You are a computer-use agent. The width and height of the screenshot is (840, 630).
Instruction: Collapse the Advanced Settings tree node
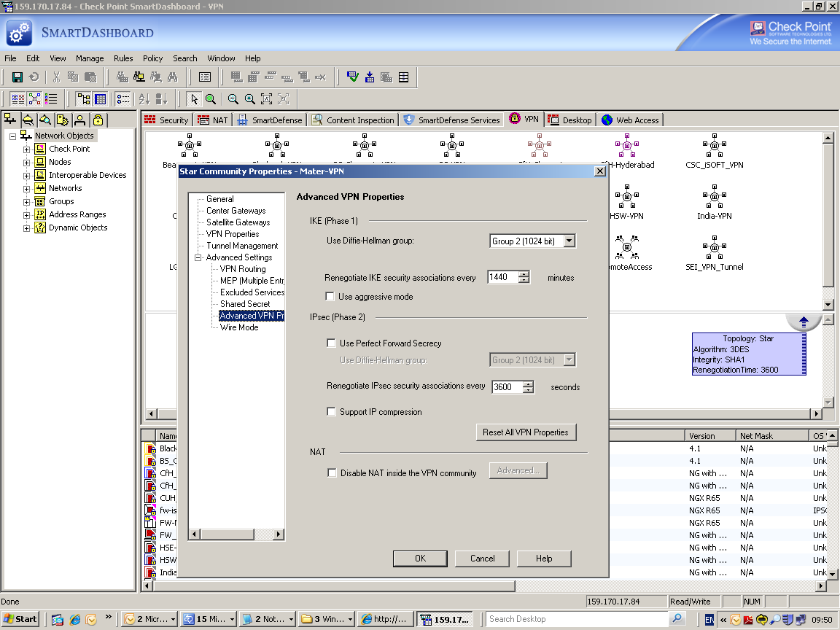tap(198, 257)
